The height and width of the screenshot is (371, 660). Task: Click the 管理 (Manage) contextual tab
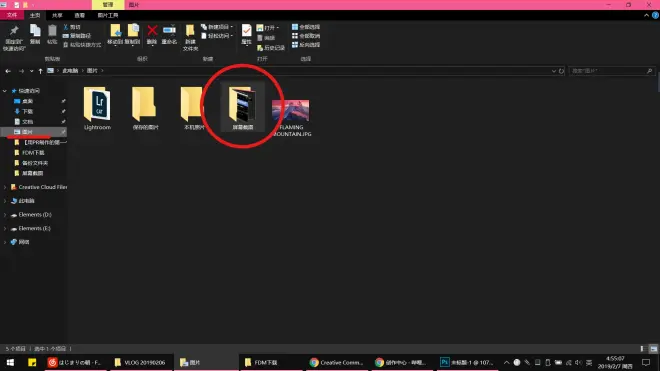pos(108,5)
